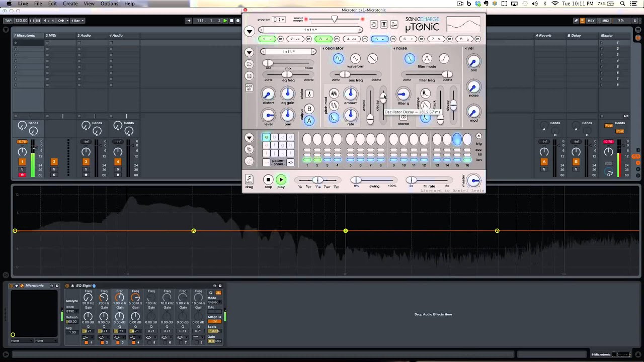
Task: Choose the noise pitch mod mode icon
Action: coord(334,94)
